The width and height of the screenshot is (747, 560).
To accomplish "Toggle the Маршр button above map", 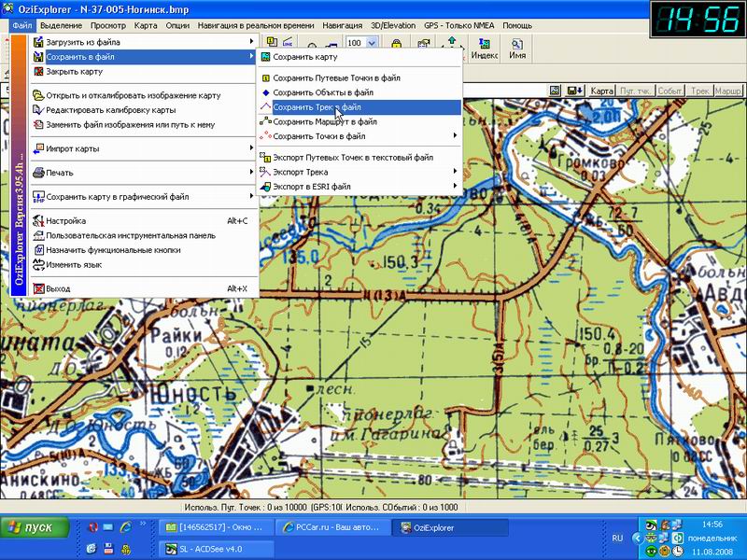I will (x=729, y=91).
